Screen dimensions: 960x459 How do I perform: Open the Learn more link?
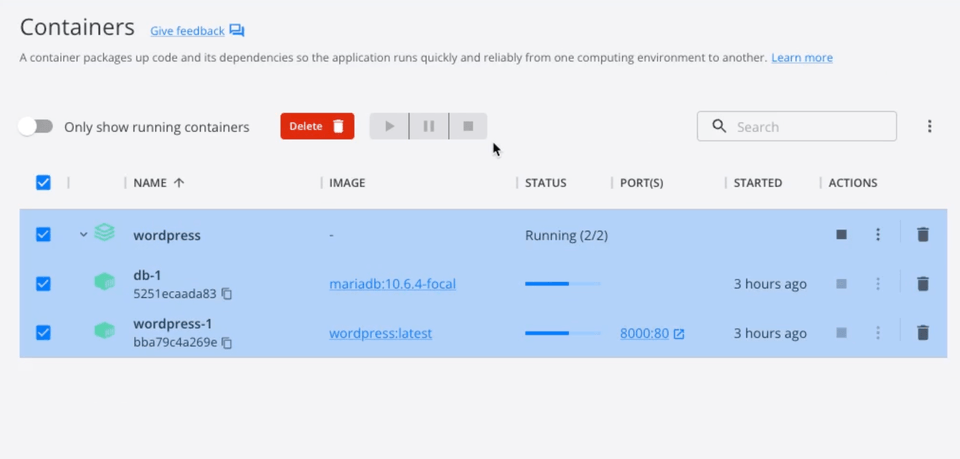point(802,58)
